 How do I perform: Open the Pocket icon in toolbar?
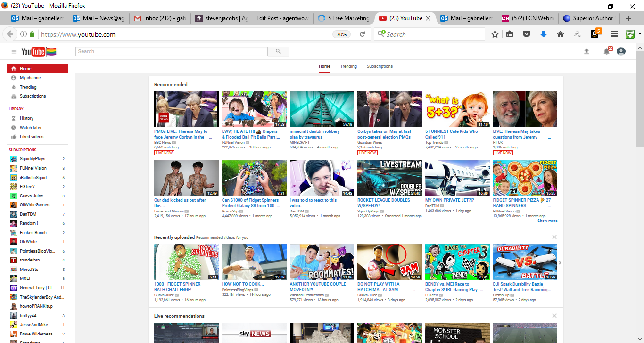click(528, 34)
